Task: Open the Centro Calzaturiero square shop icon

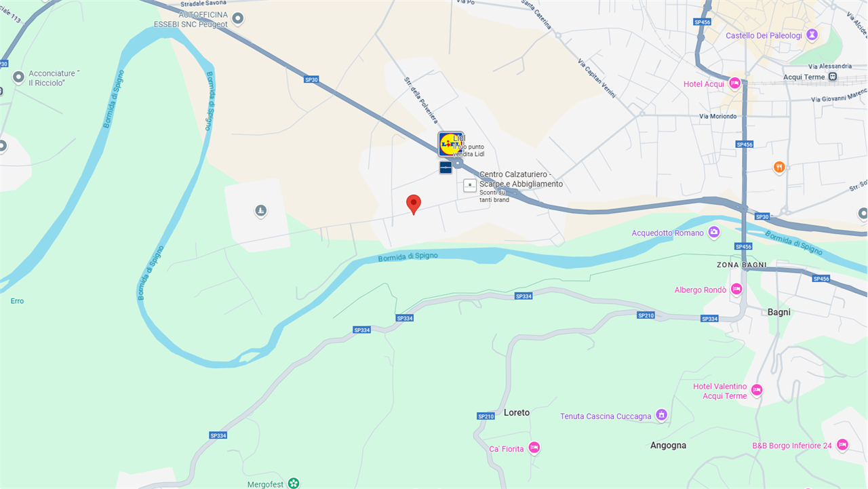Action: 470,185
